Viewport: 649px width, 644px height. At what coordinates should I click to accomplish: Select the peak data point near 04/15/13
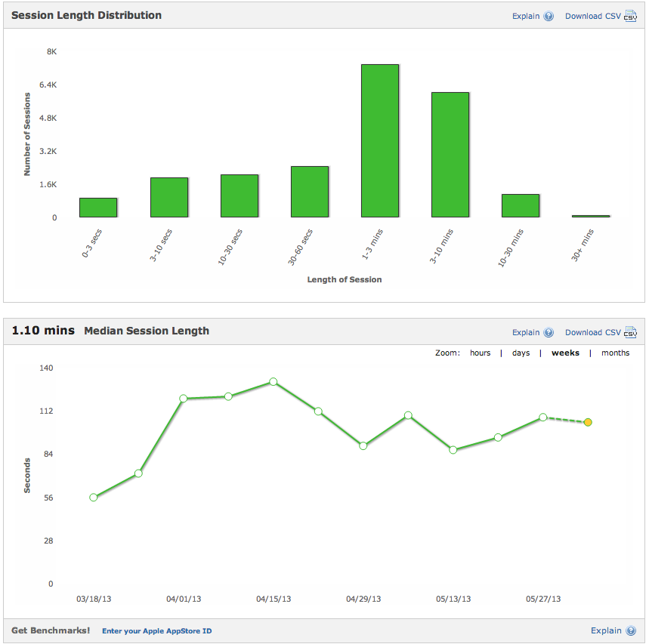[273, 382]
